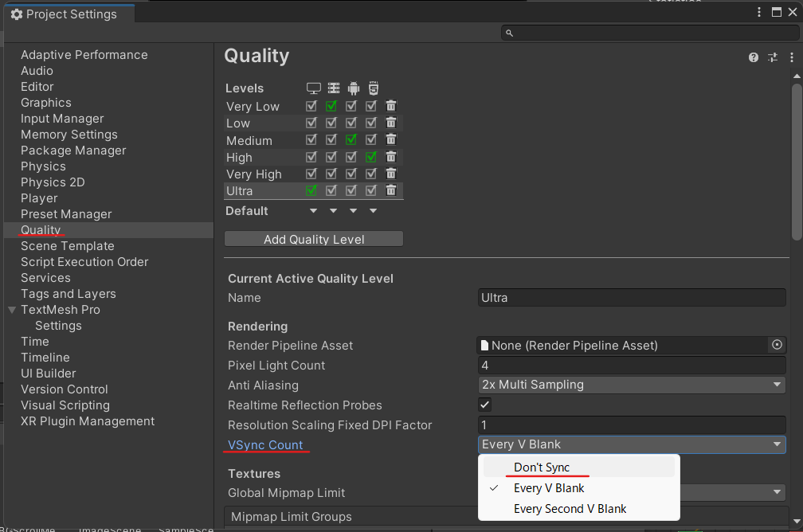The height and width of the screenshot is (532, 803).
Task: Open Version Control settings
Action: click(x=65, y=389)
